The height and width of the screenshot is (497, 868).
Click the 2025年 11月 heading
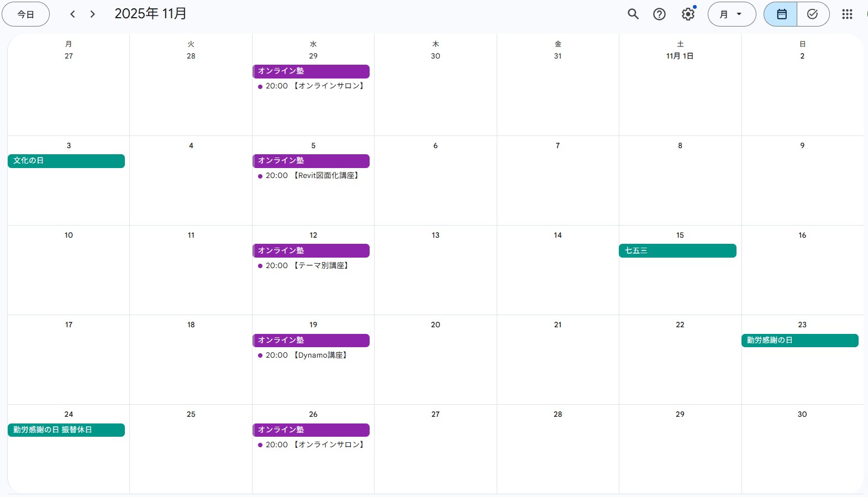tap(150, 14)
